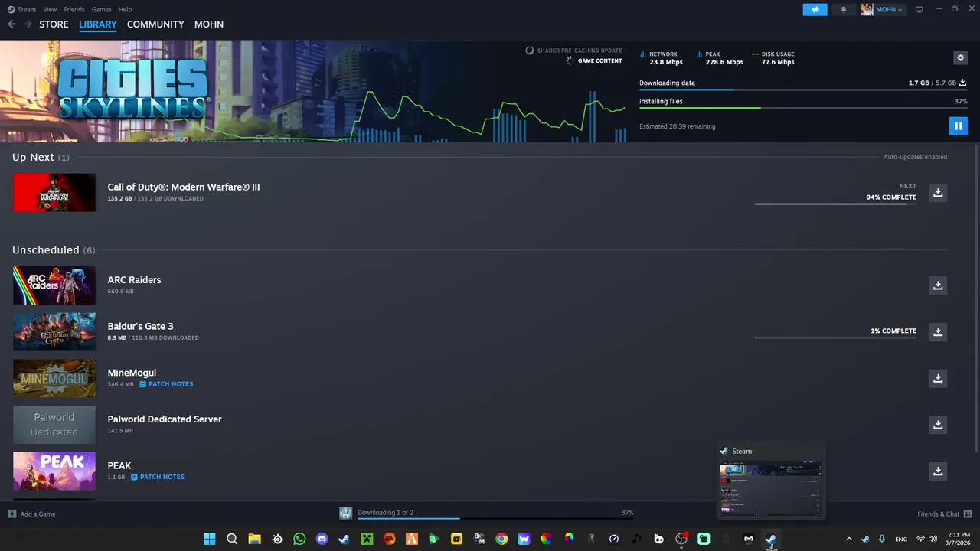The height and width of the screenshot is (551, 980).
Task: Open download settings gear
Action: coord(960,57)
